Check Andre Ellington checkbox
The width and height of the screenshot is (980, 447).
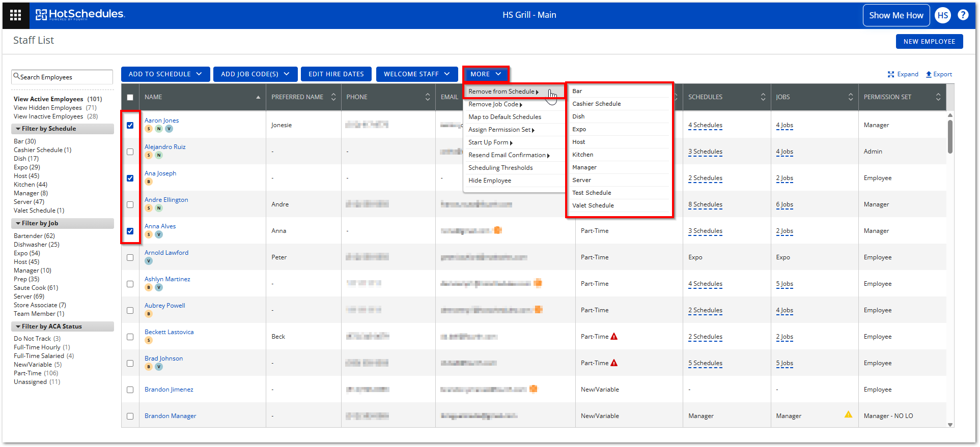click(130, 204)
